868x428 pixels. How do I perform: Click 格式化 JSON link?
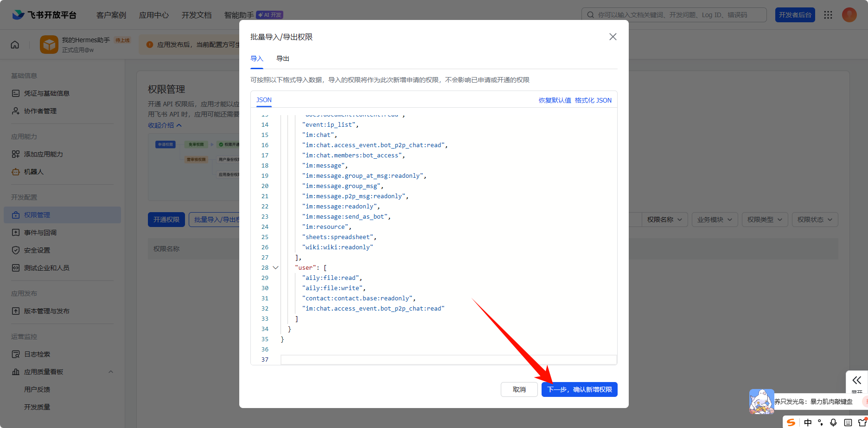(593, 100)
